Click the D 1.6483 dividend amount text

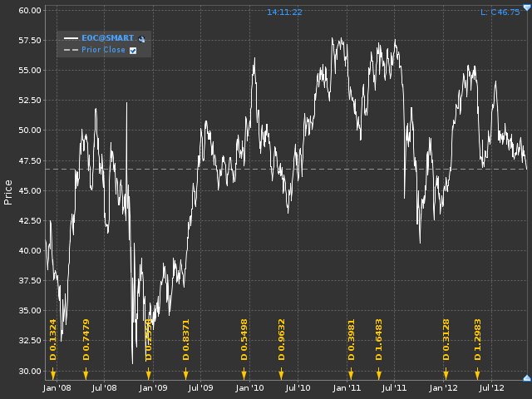click(379, 340)
